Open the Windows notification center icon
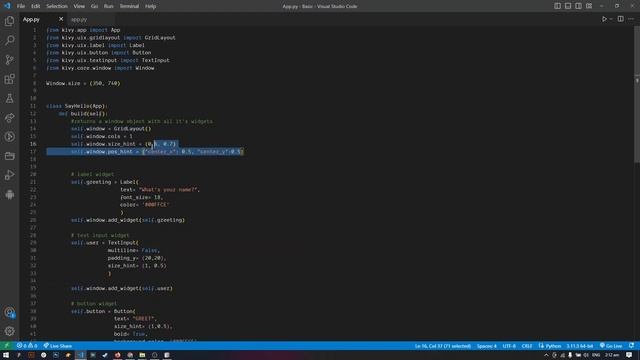 pyautogui.click(x=629, y=355)
